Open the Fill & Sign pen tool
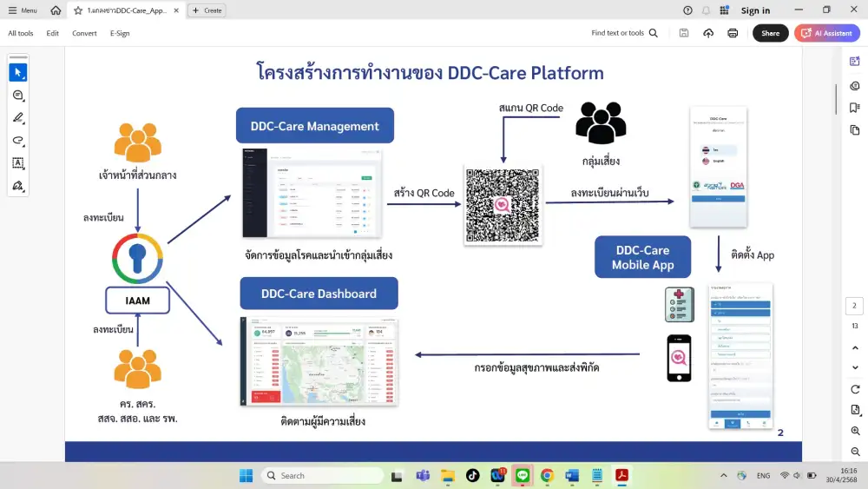This screenshot has width=868, height=489. coord(17,186)
